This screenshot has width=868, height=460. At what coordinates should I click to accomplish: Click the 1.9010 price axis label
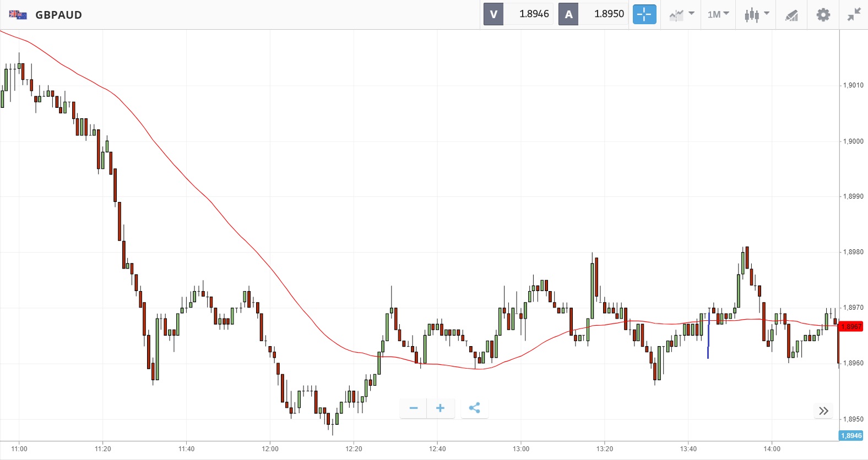coord(853,85)
